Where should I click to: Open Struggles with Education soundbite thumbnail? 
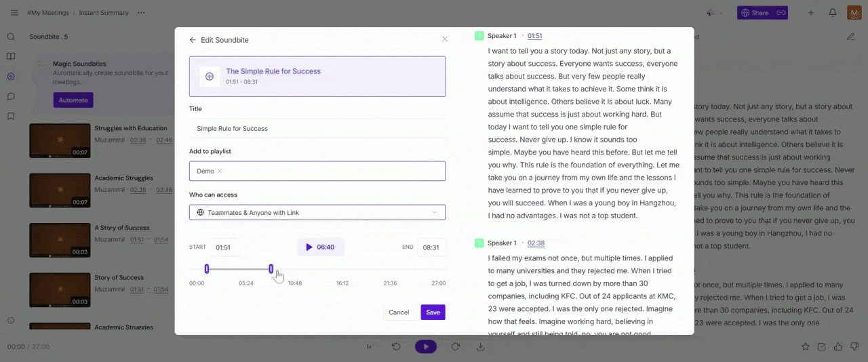pyautogui.click(x=60, y=140)
